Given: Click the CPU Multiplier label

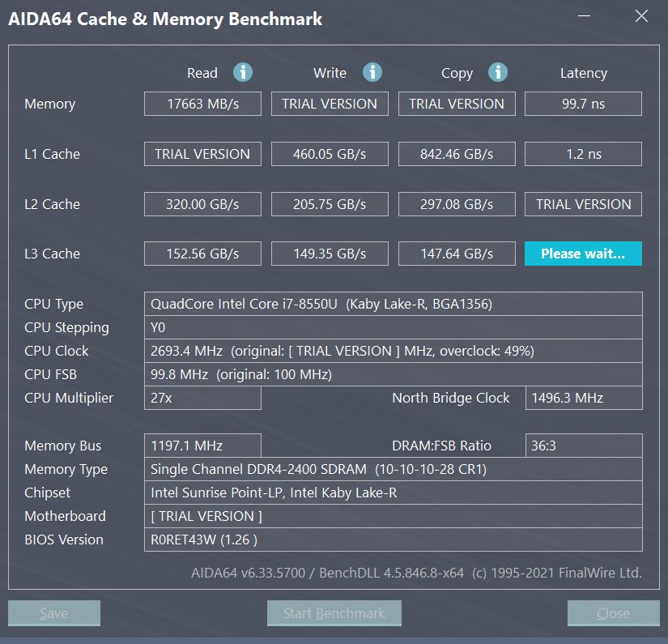Looking at the screenshot, I should (x=69, y=398).
